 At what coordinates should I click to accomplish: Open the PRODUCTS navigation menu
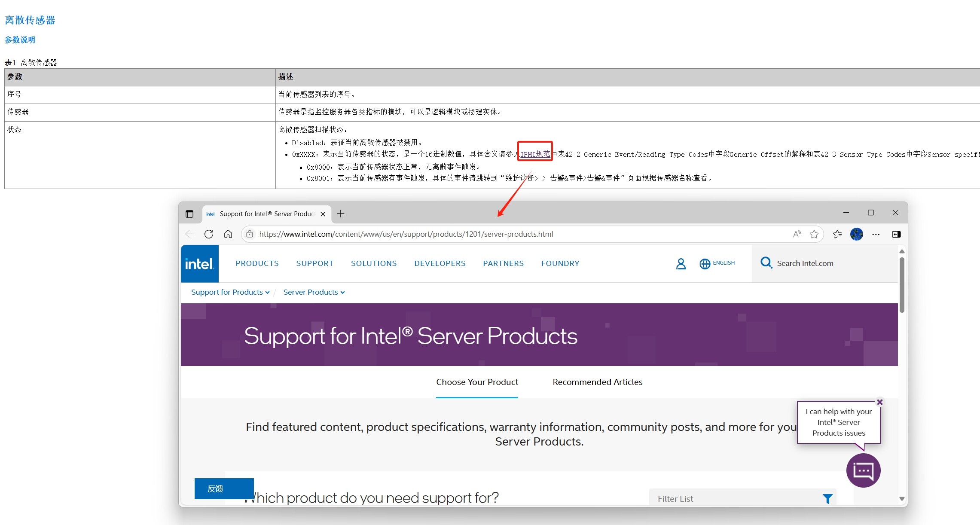pos(257,263)
